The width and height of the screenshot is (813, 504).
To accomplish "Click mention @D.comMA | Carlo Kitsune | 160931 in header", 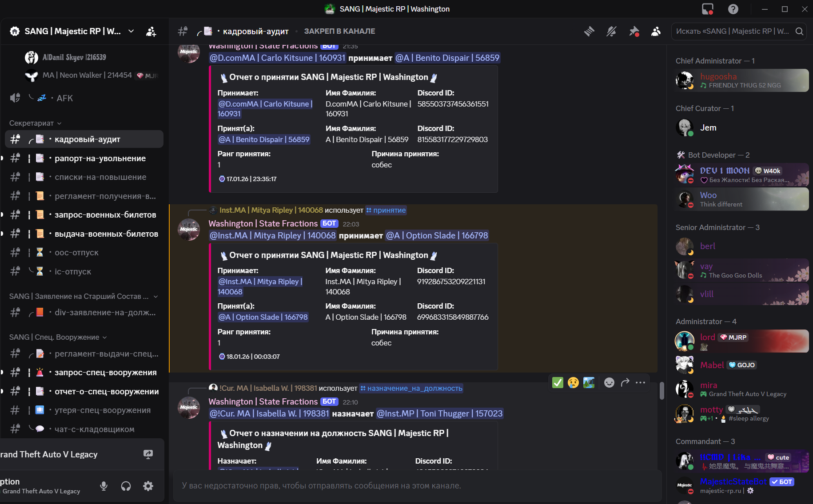I will [x=277, y=58].
